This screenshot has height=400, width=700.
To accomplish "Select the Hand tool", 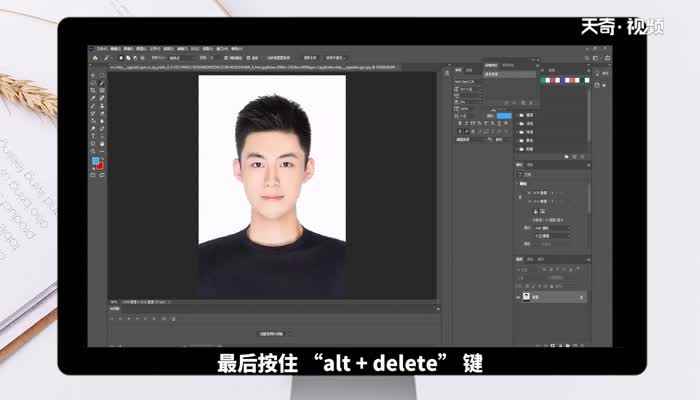I will click(x=102, y=144).
